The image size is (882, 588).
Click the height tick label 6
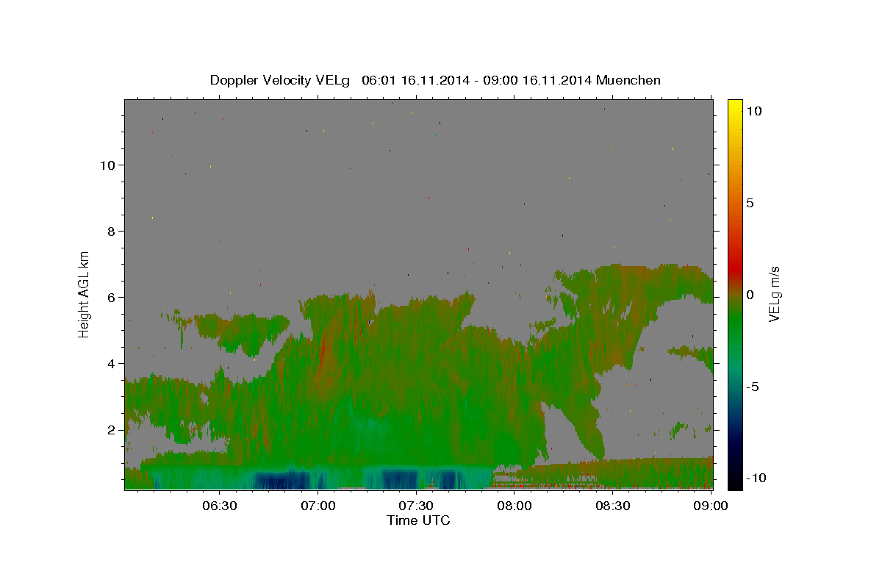click(x=112, y=298)
